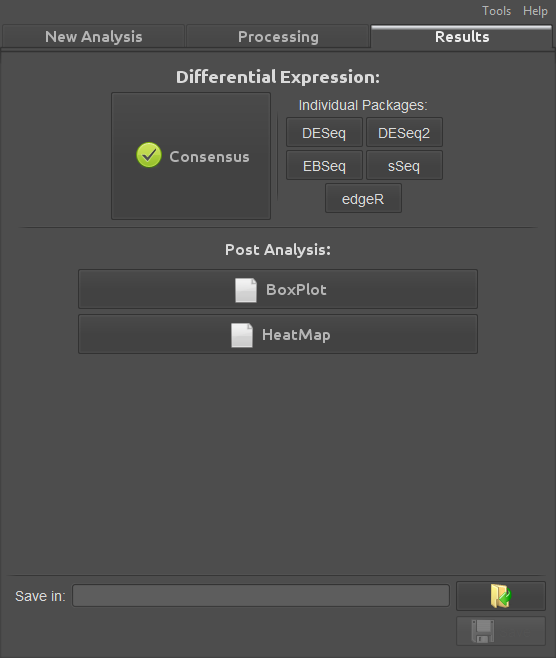This screenshot has height=658, width=556.
Task: Open the Tools menu
Action: (496, 10)
